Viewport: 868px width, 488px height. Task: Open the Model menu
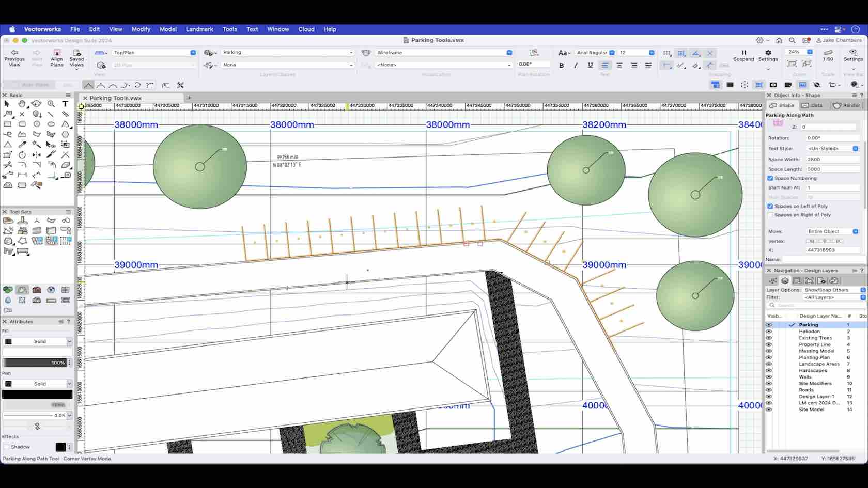point(168,29)
